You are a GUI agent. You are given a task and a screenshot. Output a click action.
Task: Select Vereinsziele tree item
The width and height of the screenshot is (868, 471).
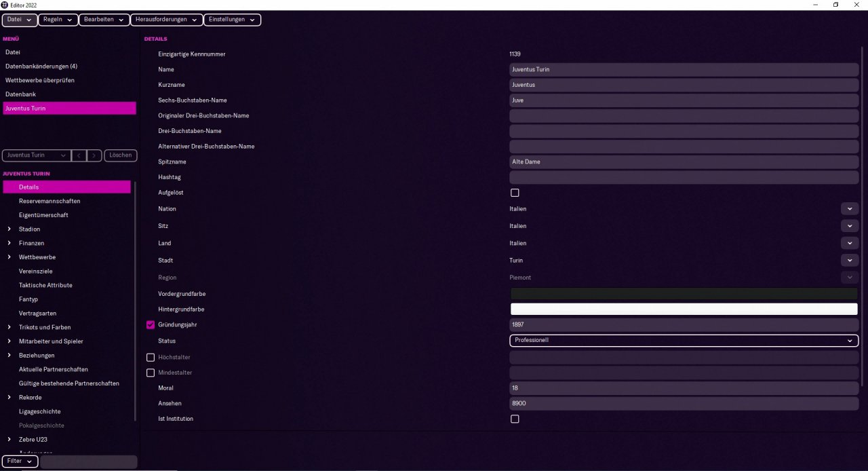[x=35, y=271]
